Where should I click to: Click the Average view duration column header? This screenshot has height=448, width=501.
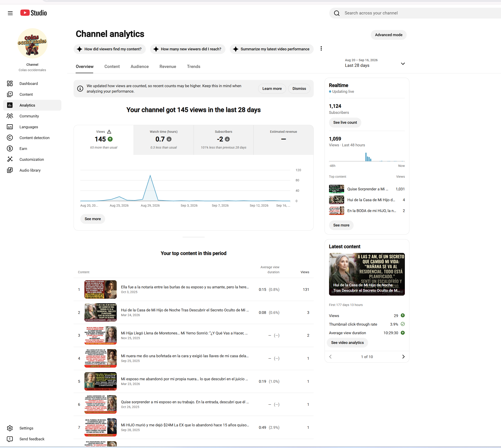coord(270,270)
